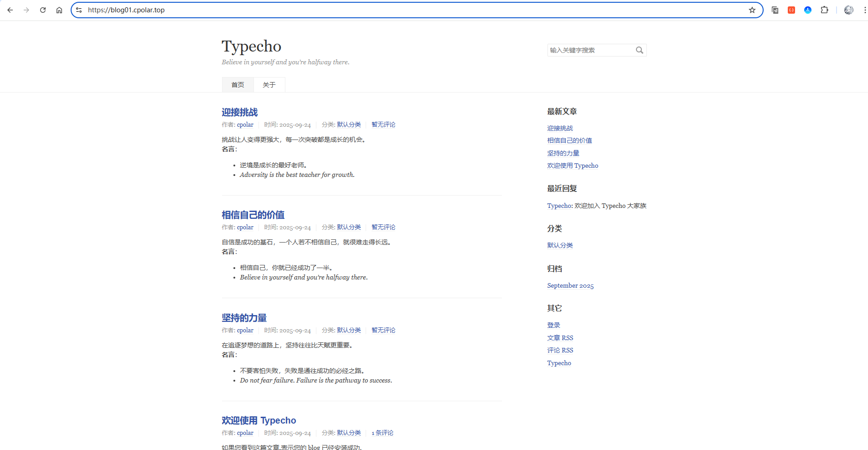This screenshot has height=450, width=868.
Task: Open the post 迎接挑战
Action: [240, 112]
